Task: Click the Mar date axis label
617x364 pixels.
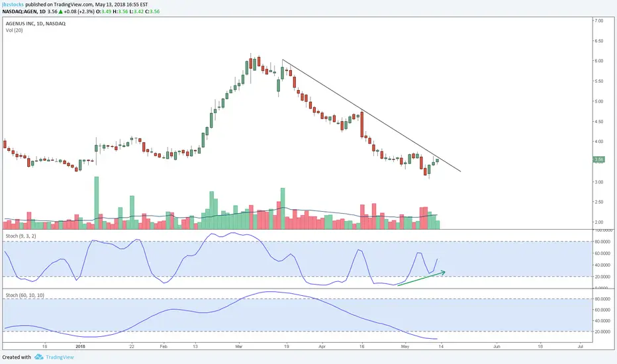Action: 239,347
